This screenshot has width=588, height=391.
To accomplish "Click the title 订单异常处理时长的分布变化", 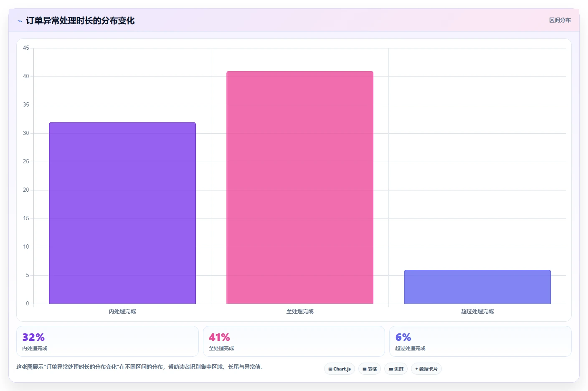I will click(x=80, y=20).
